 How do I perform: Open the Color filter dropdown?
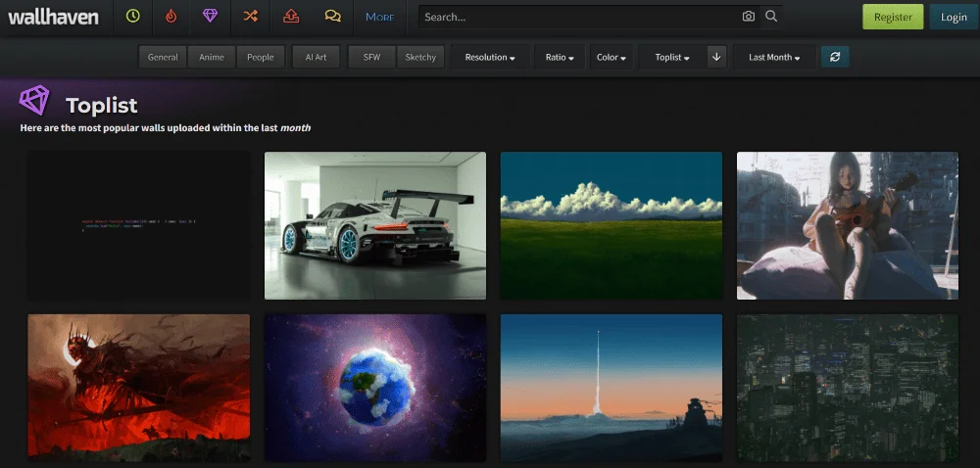coord(611,57)
